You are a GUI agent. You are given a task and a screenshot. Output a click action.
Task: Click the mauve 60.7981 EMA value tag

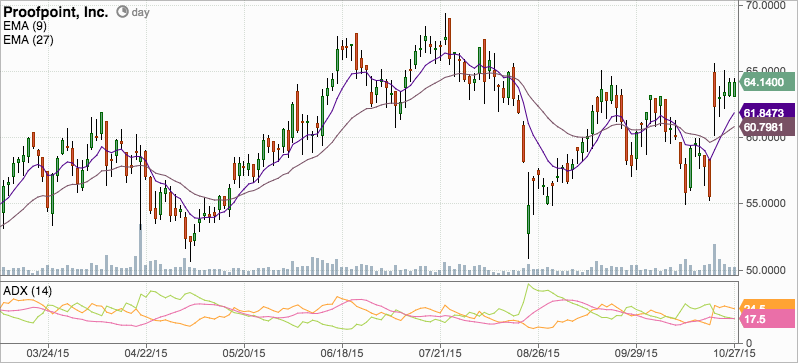point(766,126)
